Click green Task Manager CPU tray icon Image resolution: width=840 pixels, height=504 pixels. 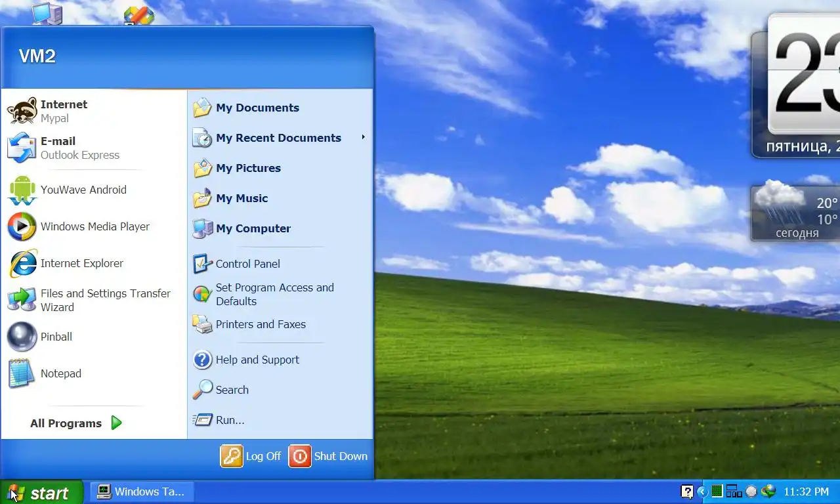point(717,491)
